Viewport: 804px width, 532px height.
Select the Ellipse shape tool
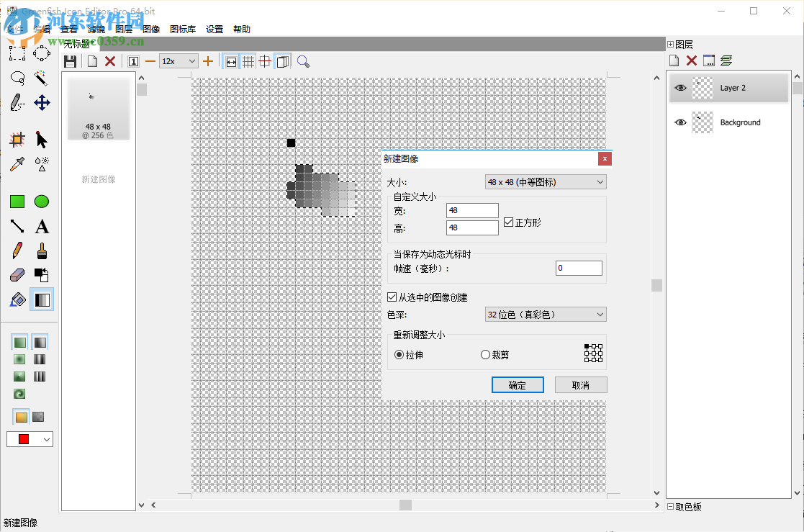point(41,202)
